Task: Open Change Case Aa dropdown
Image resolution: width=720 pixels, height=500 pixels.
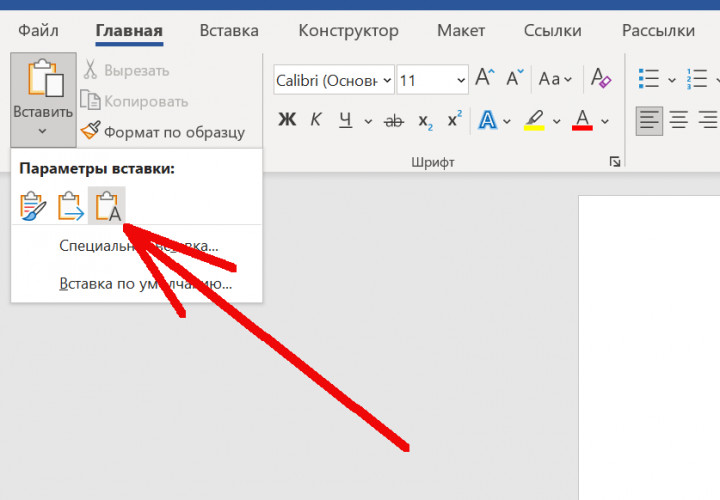Action: click(556, 78)
